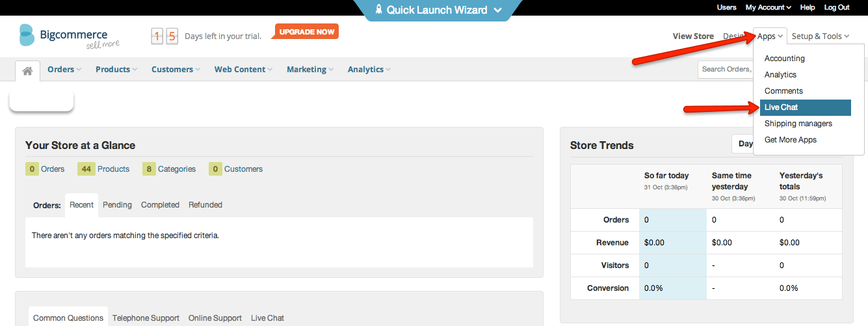Open the 44 Products link
Image resolution: width=868 pixels, height=326 pixels.
click(103, 169)
